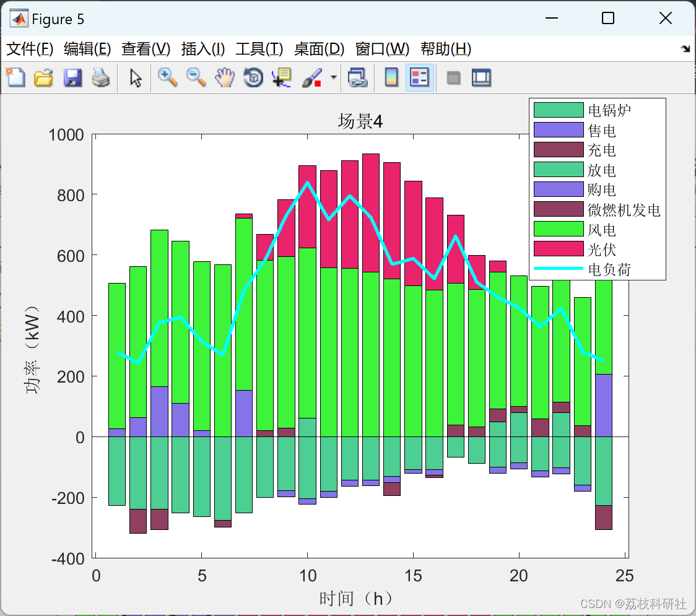Enable the Data Cursor tool
Viewport: 696px width, 616px height.
[282, 77]
